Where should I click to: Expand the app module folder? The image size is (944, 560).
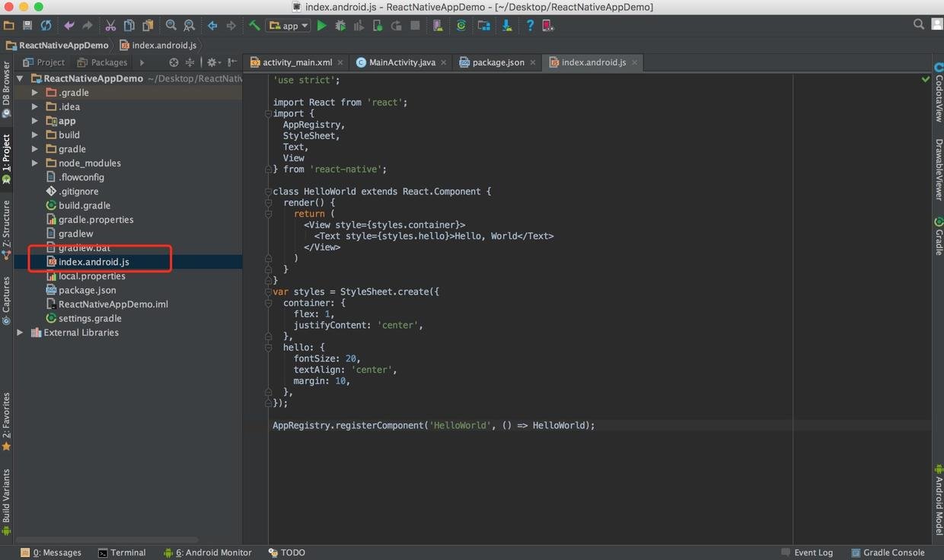(35, 121)
